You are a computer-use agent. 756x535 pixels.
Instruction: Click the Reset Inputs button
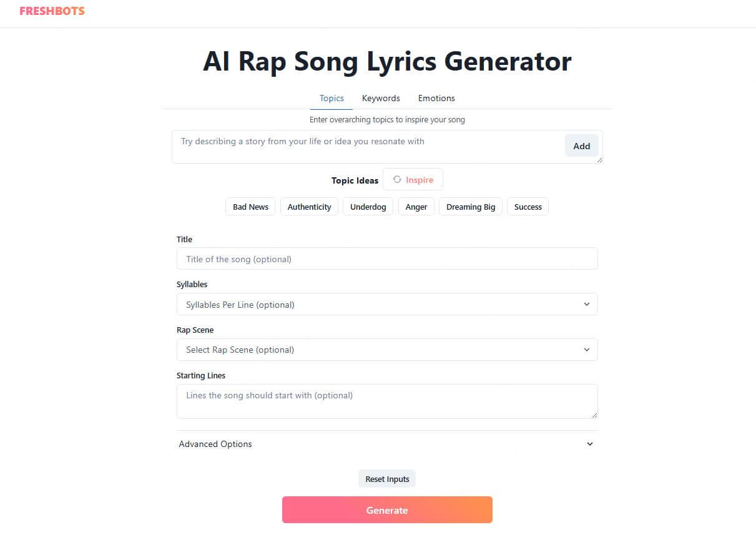pos(386,478)
